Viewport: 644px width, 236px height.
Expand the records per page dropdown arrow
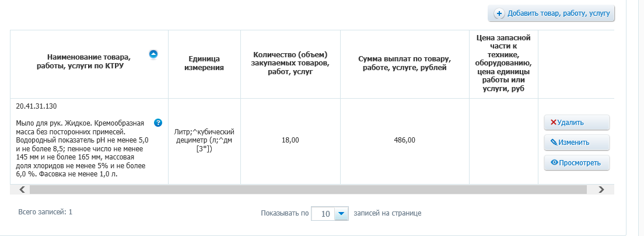342,214
